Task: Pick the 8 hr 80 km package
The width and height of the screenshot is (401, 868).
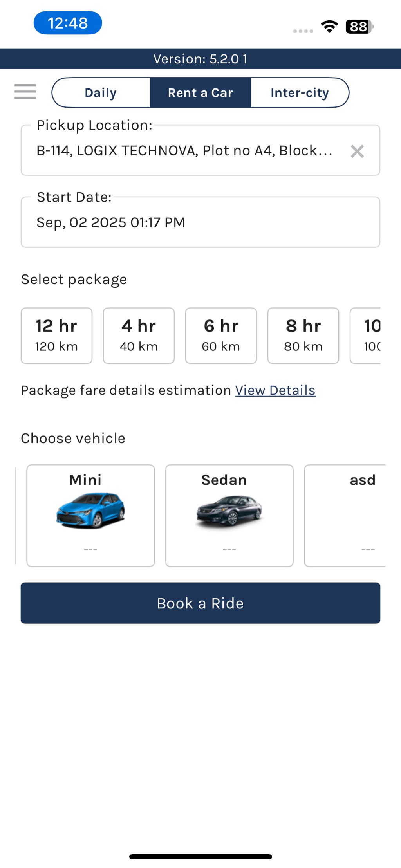Action: pyautogui.click(x=303, y=336)
